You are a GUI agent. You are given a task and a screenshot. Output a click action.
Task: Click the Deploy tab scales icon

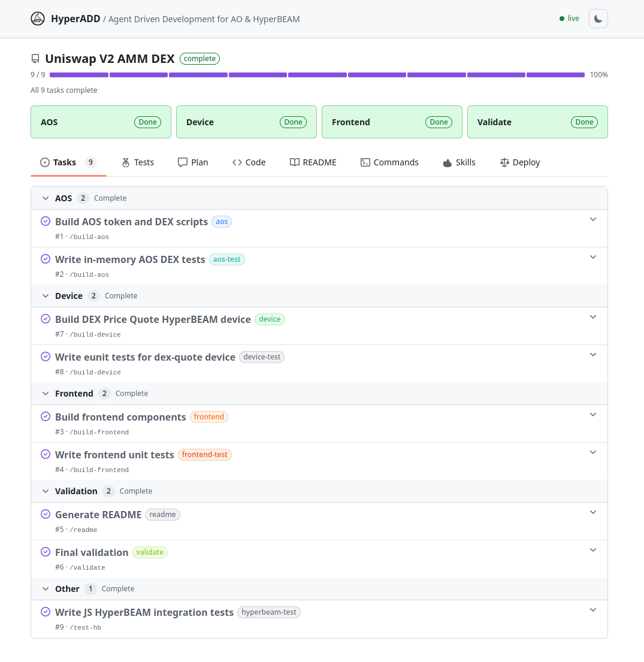click(x=504, y=162)
